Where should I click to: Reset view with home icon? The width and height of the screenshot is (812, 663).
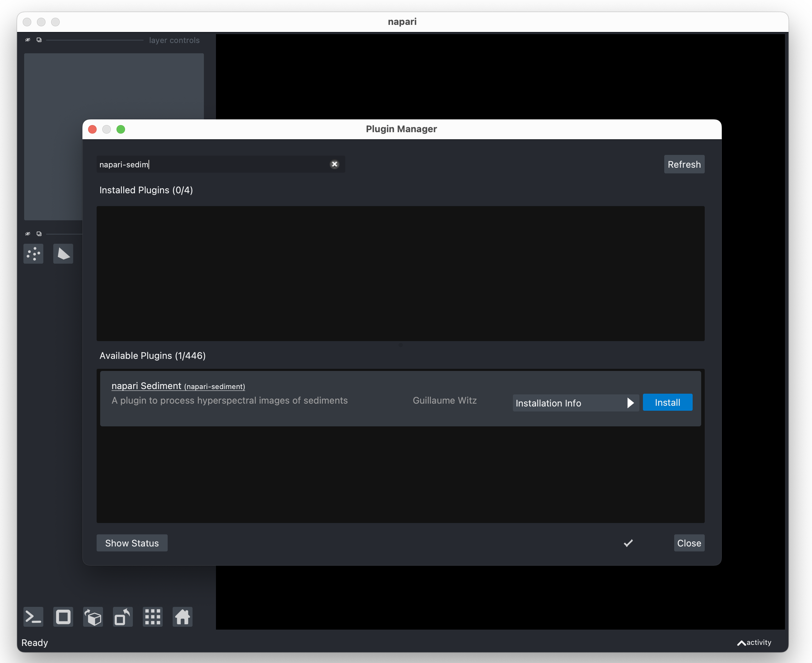point(183,617)
